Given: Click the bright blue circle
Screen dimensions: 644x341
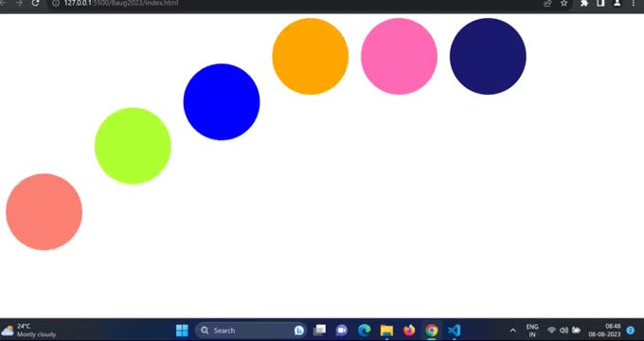Looking at the screenshot, I should [x=222, y=102].
